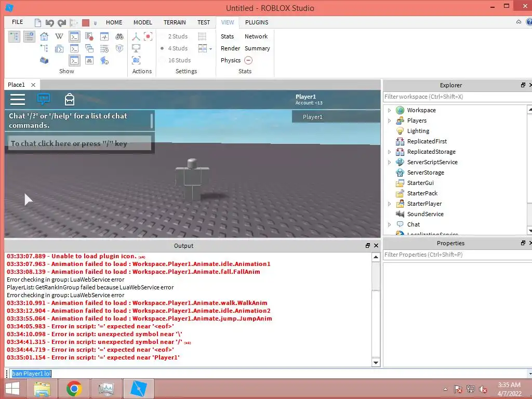Close the Place1 document tab
The width and height of the screenshot is (532, 399).
click(33, 85)
